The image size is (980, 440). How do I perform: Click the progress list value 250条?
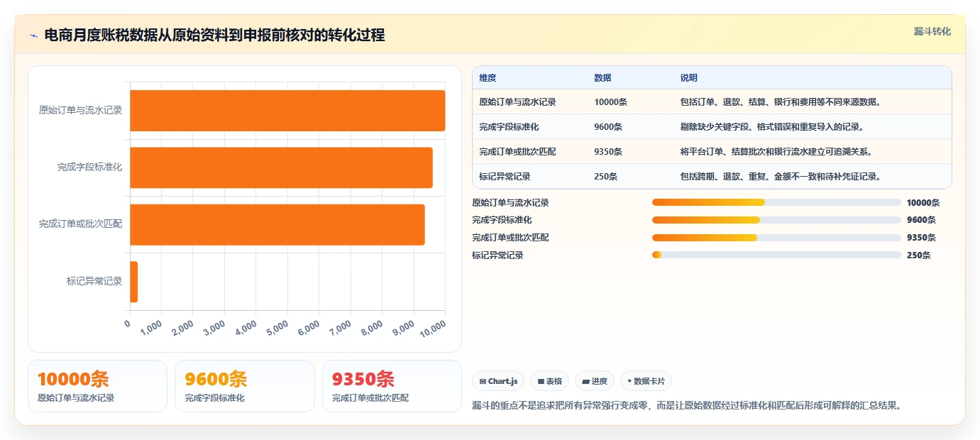[x=918, y=255]
